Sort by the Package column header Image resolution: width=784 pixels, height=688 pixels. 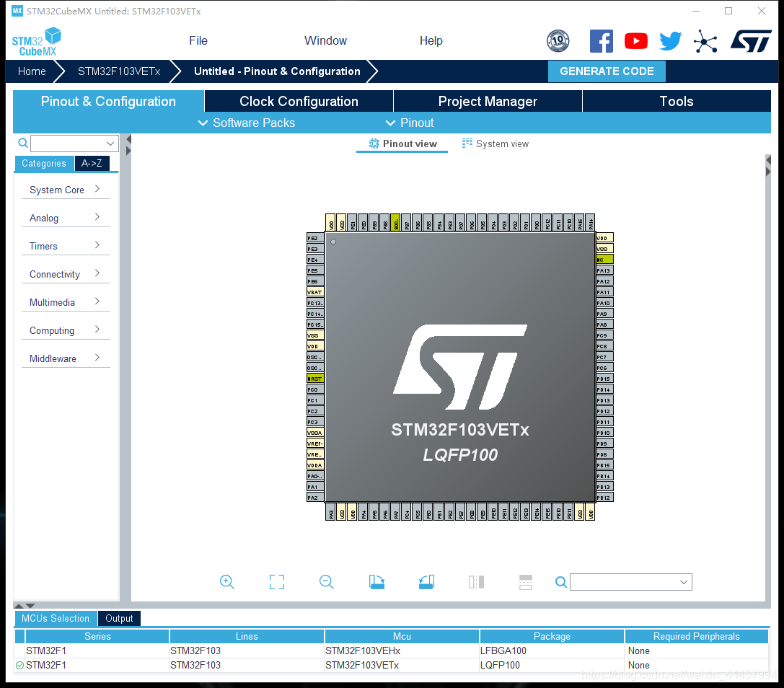pyautogui.click(x=552, y=636)
